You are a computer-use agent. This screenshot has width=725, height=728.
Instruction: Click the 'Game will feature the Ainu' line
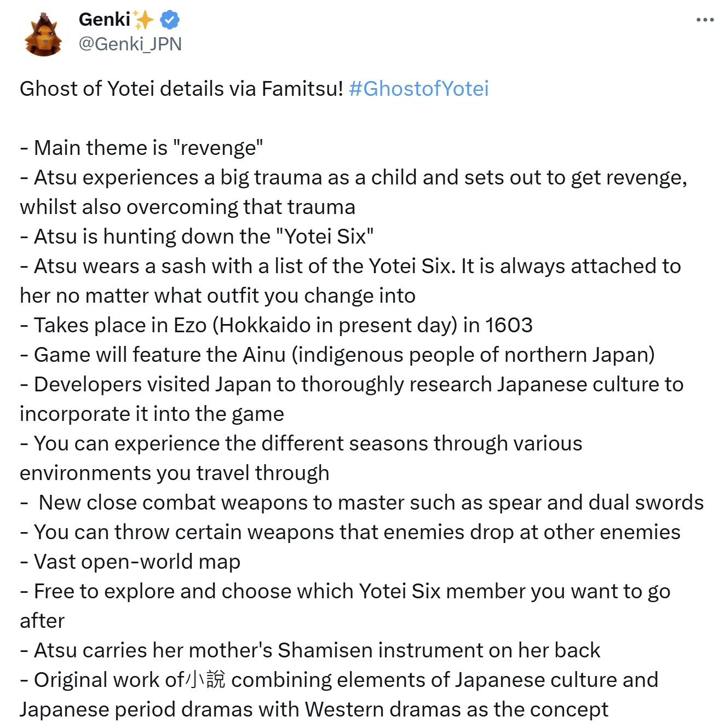pyautogui.click(x=337, y=355)
